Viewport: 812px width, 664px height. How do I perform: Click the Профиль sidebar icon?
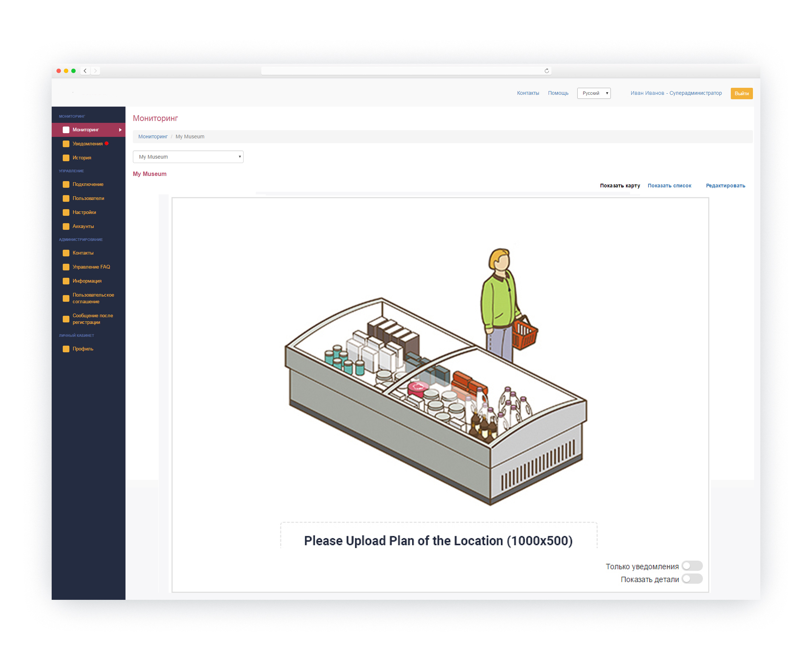[x=66, y=349]
